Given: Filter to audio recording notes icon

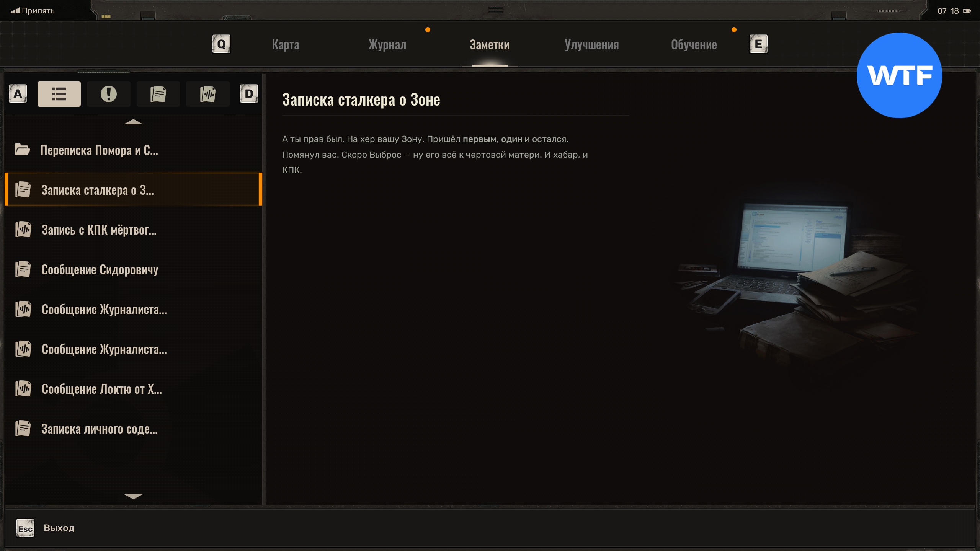Looking at the screenshot, I should tap(207, 94).
